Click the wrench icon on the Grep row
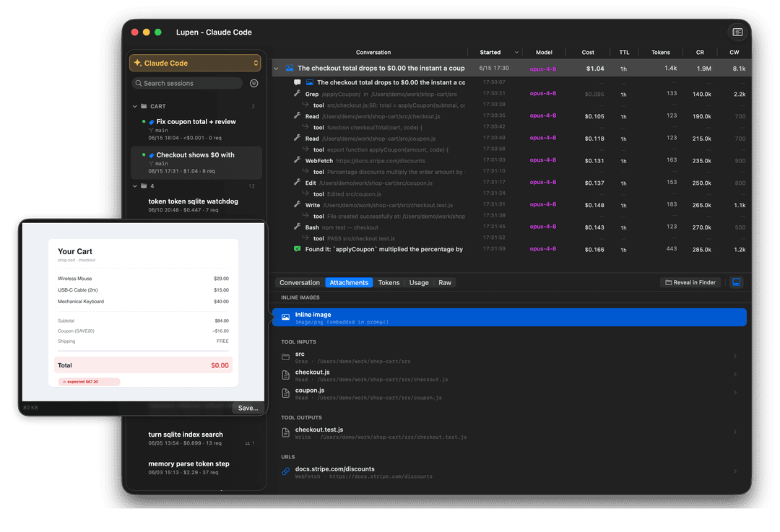Image resolution: width=780 pixels, height=532 pixels. [297, 93]
